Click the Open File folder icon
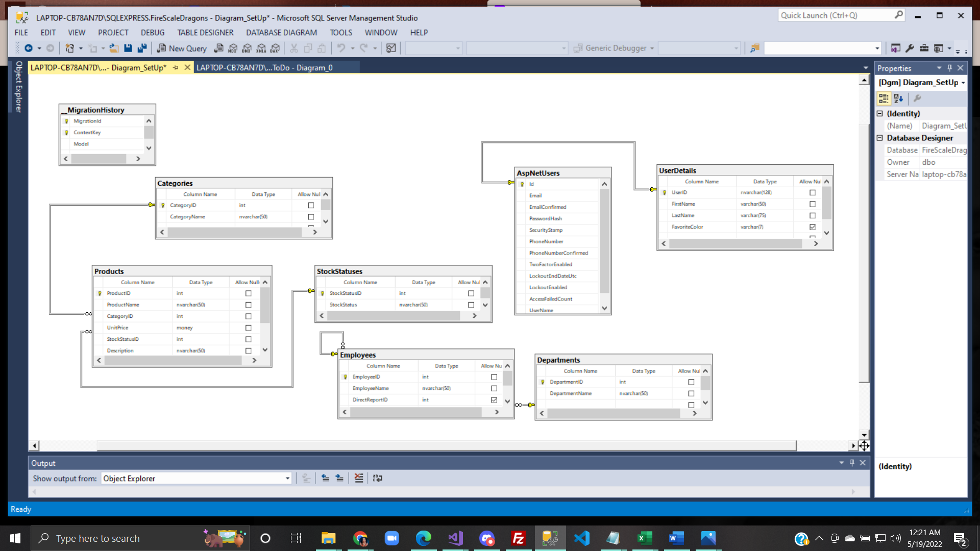The image size is (980, 551). point(114,48)
